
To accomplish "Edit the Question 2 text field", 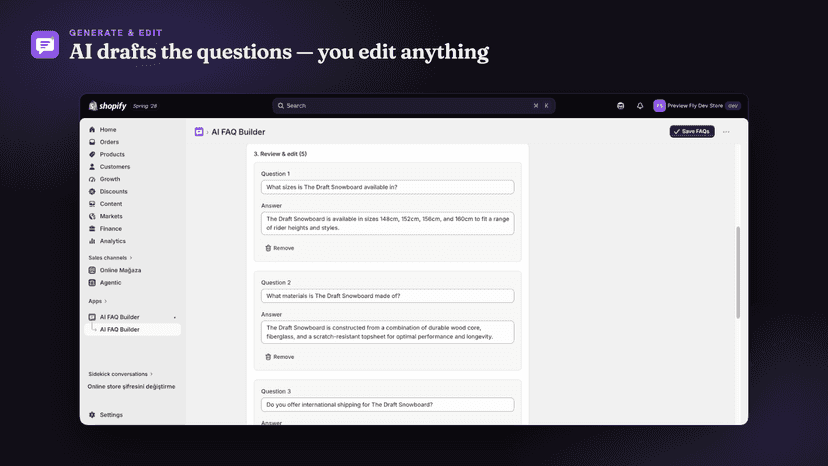I will pos(387,296).
